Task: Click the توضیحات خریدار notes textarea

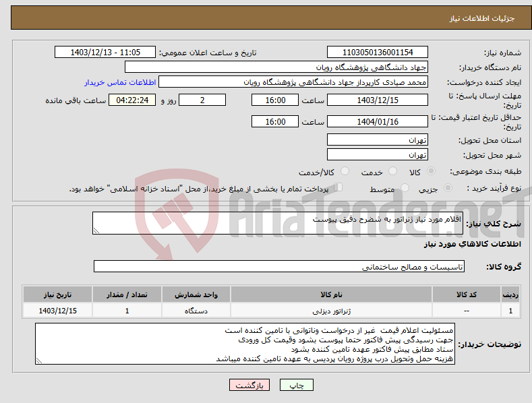Action: tap(245, 344)
